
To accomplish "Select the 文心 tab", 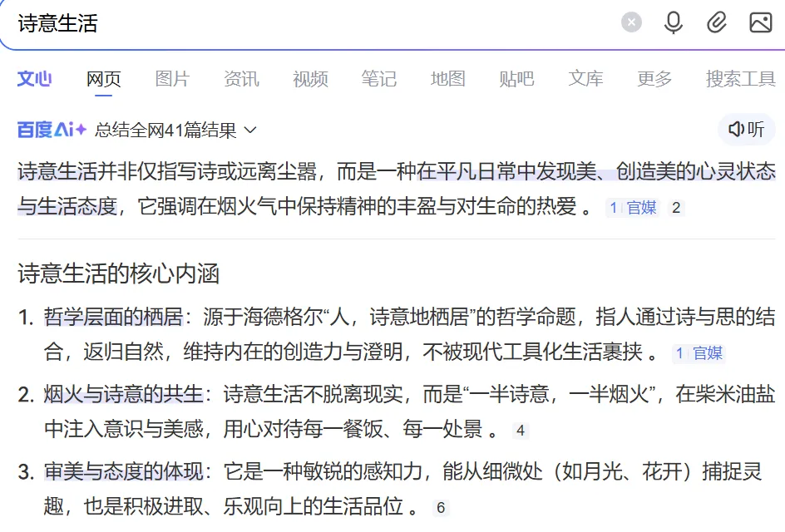I will (34, 78).
